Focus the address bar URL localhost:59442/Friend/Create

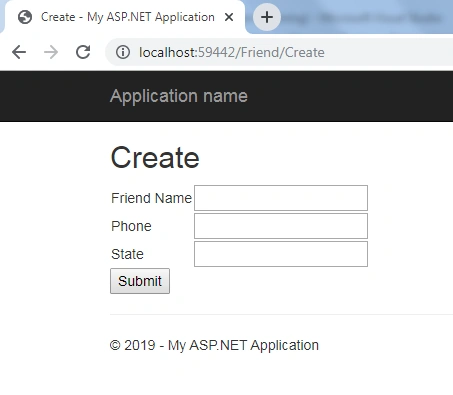coord(232,52)
